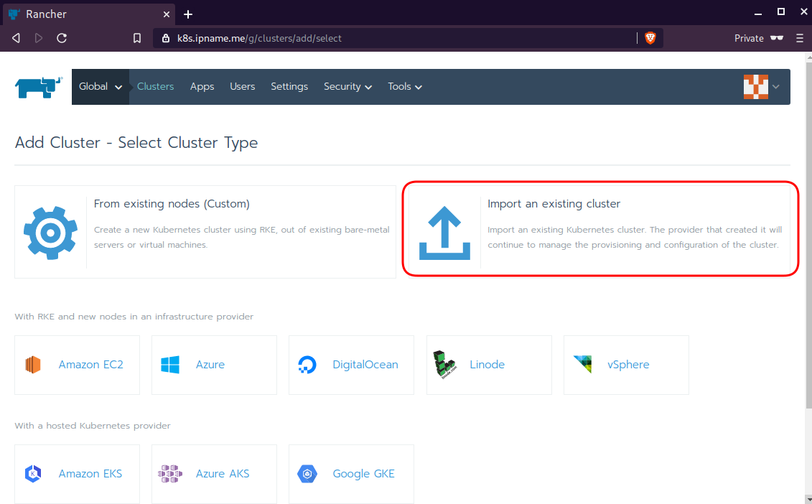Open the Users menu item

[x=242, y=87]
